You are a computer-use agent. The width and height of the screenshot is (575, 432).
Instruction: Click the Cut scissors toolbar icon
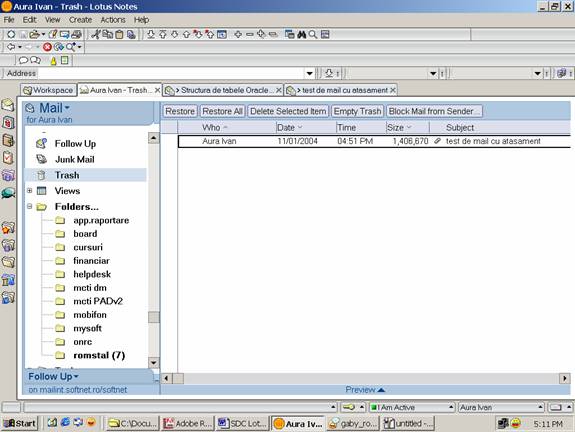[x=96, y=34]
